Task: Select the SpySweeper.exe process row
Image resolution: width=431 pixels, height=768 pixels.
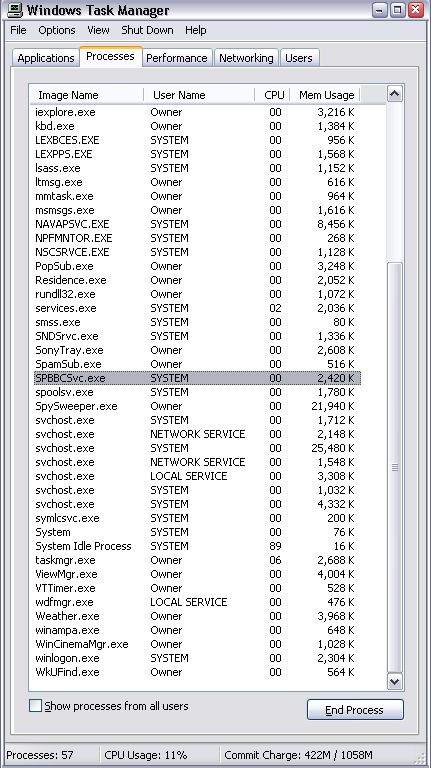Action: point(197,406)
